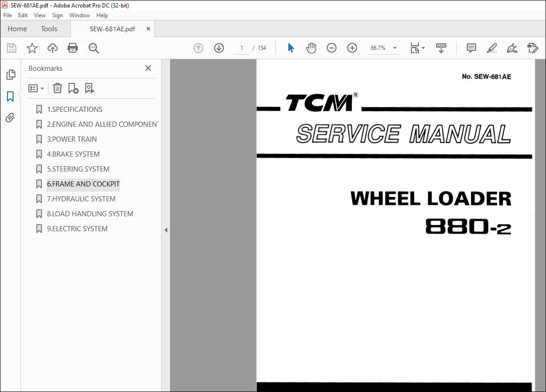Open Attachments paperclip panel
This screenshot has width=546, height=392.
coord(10,118)
